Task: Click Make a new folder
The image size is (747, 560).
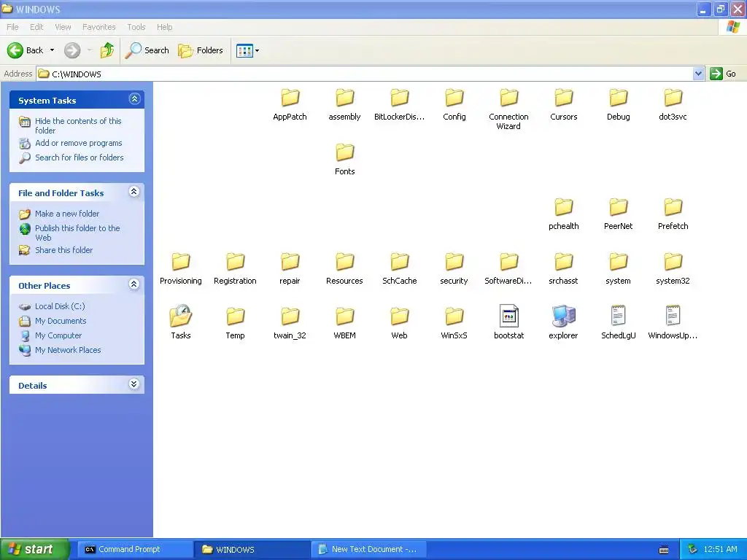Action: pos(67,214)
